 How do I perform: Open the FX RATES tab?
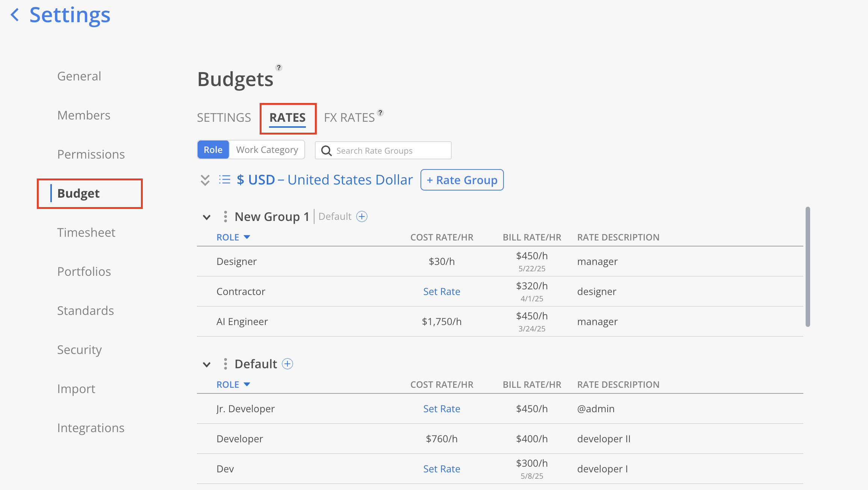point(349,118)
